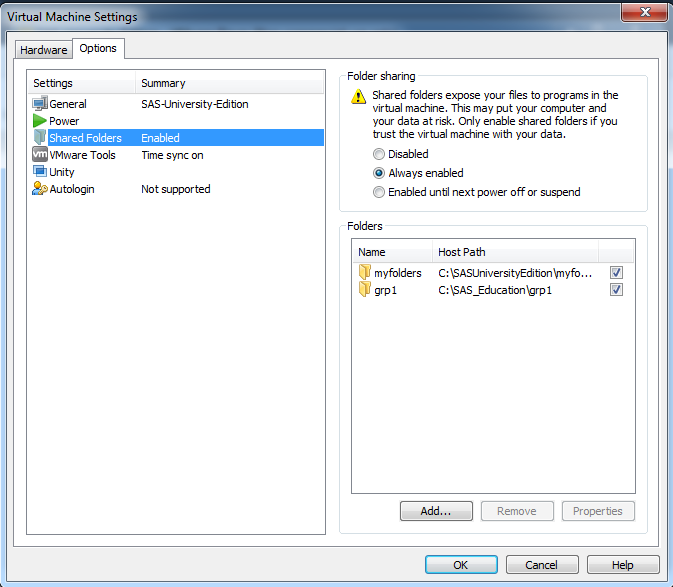Select the grp1 folder name

(385, 290)
